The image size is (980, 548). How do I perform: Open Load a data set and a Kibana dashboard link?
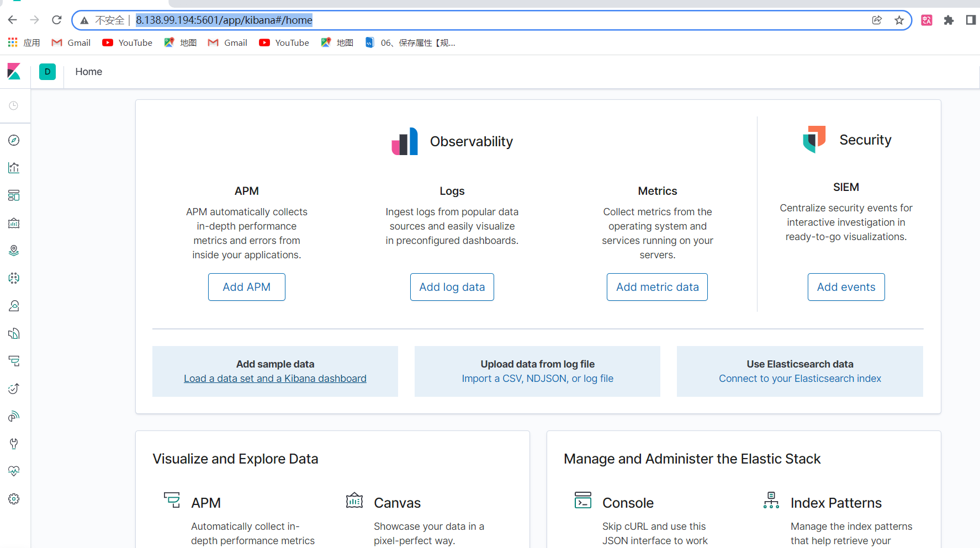point(275,379)
